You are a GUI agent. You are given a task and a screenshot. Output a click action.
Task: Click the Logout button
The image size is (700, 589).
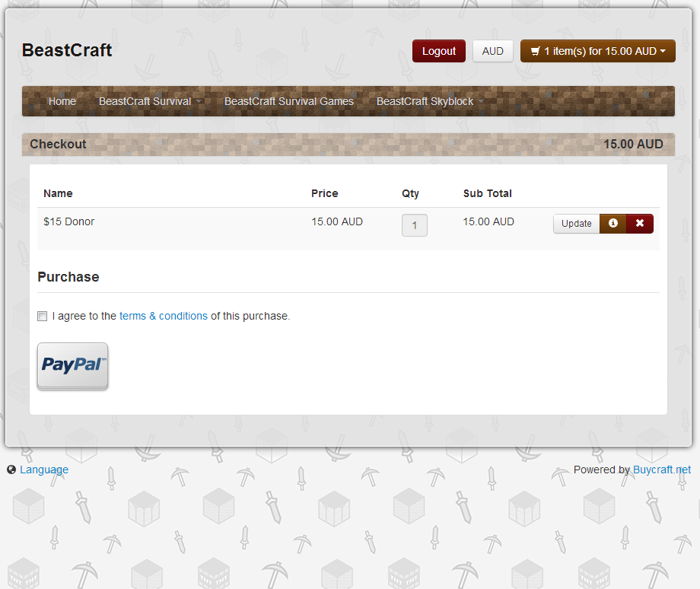(x=439, y=51)
